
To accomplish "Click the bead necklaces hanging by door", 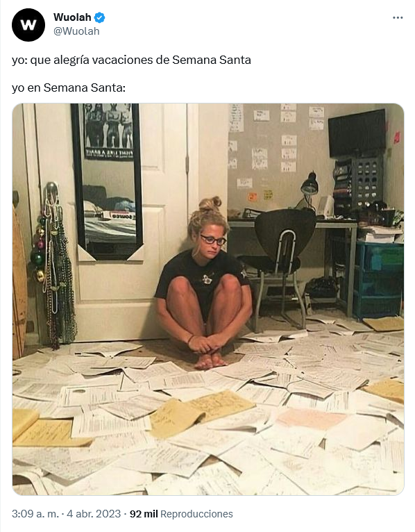I will (54, 265).
